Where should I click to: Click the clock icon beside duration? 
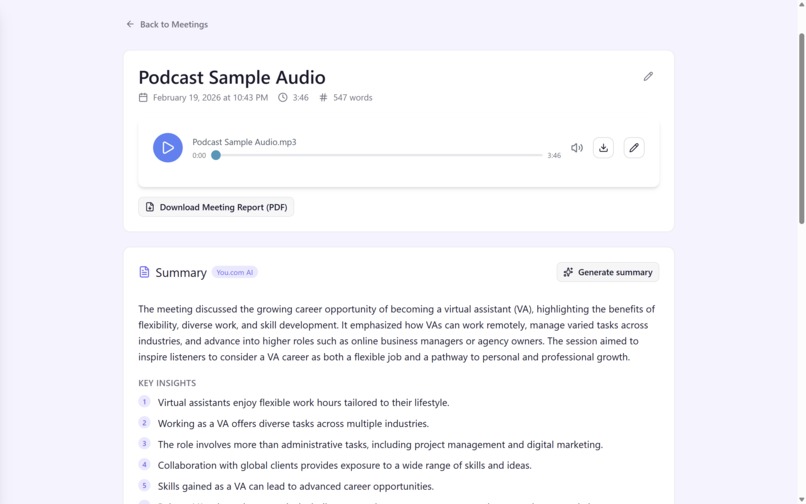[283, 97]
